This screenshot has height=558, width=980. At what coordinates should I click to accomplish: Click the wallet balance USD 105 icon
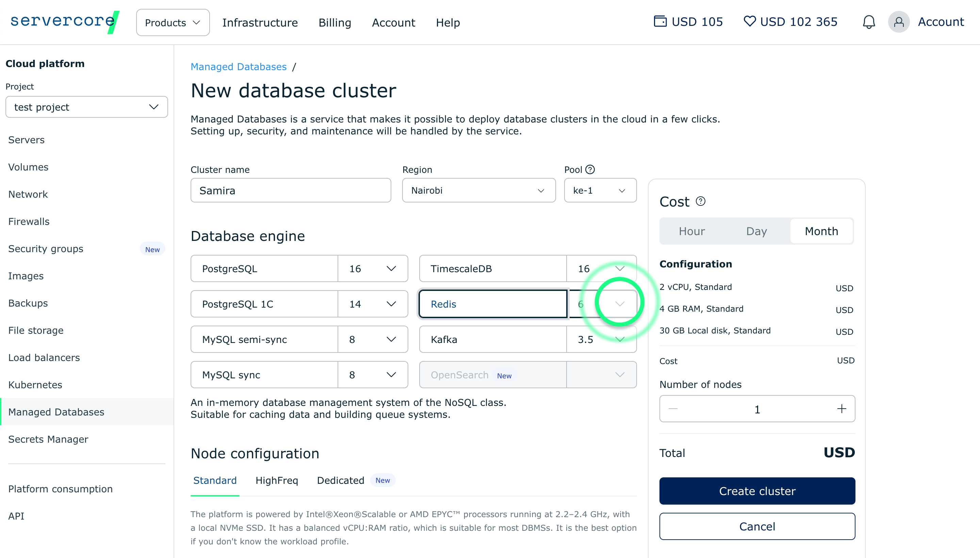[x=660, y=21]
